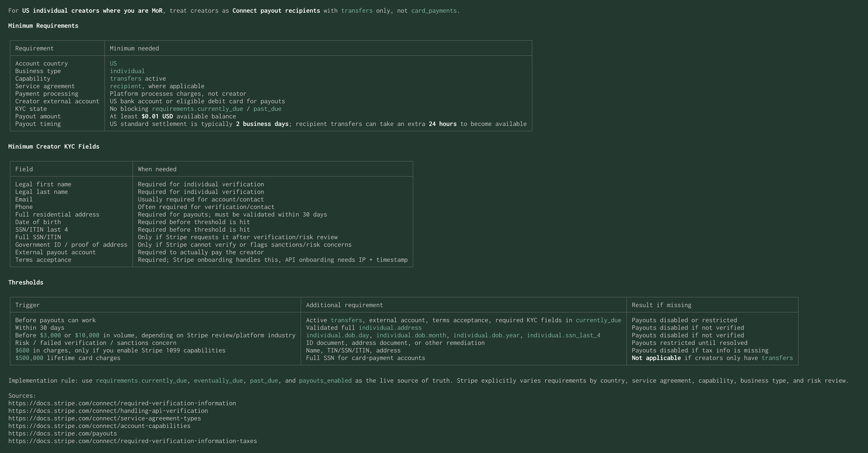Click the 'Requirement' column header
This screenshot has width=868, height=453.
(34, 48)
